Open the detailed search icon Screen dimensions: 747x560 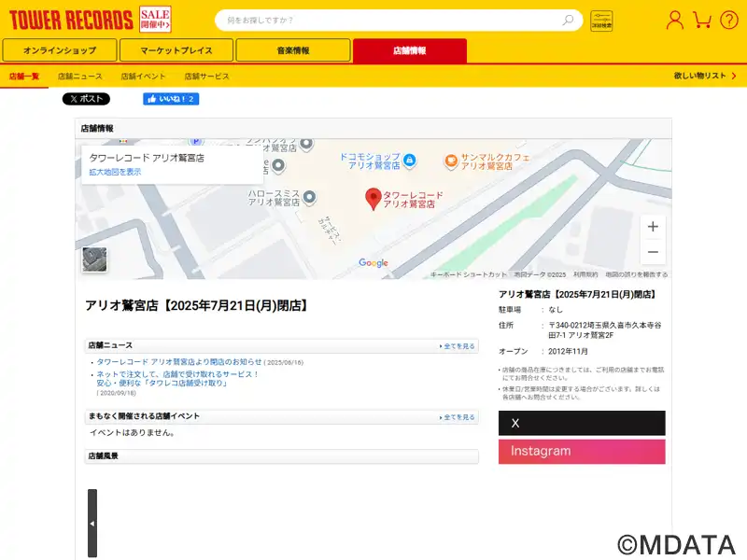point(601,21)
